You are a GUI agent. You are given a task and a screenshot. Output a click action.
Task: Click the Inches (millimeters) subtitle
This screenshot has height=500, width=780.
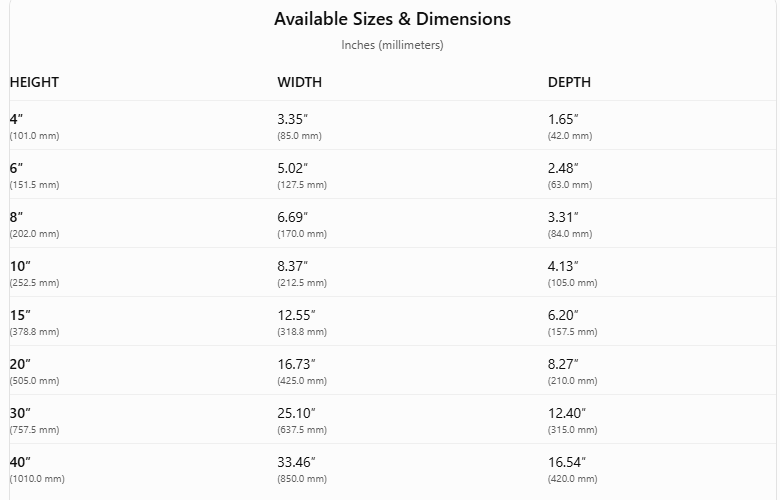tap(392, 45)
